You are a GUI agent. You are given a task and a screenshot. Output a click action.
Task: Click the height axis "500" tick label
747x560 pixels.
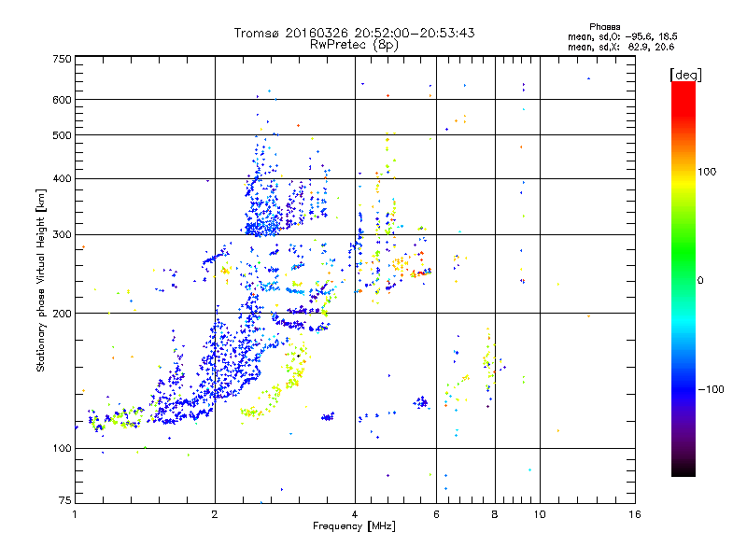click(63, 135)
